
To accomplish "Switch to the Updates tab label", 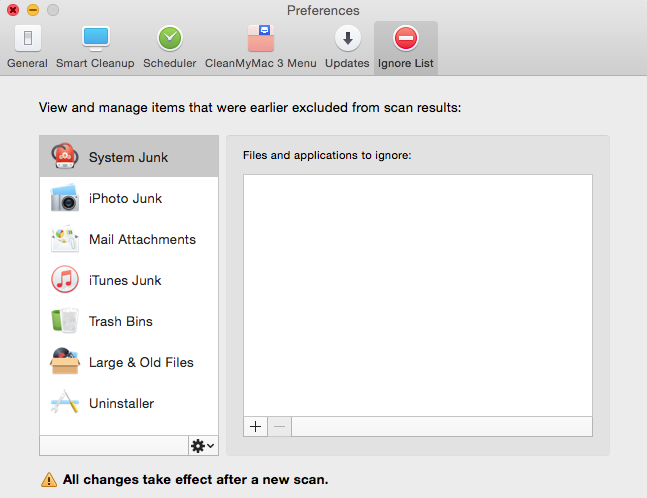I will tap(347, 63).
